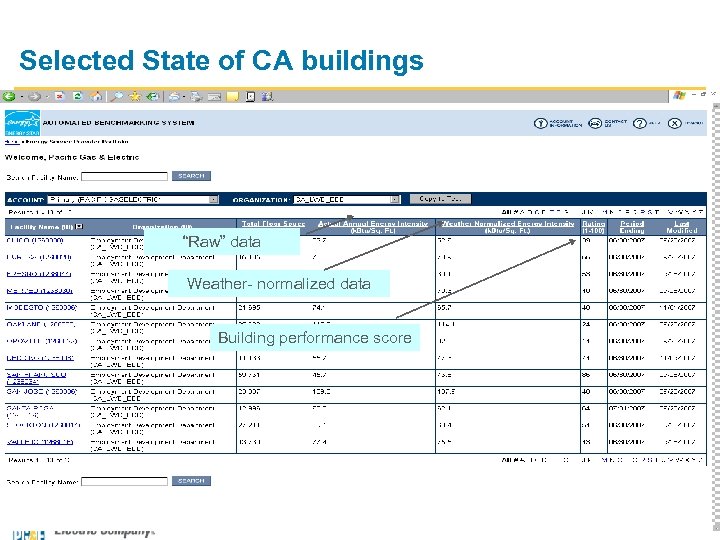Open the SANTA ROSA facility link
This screenshot has width=720, height=540.
30,411
